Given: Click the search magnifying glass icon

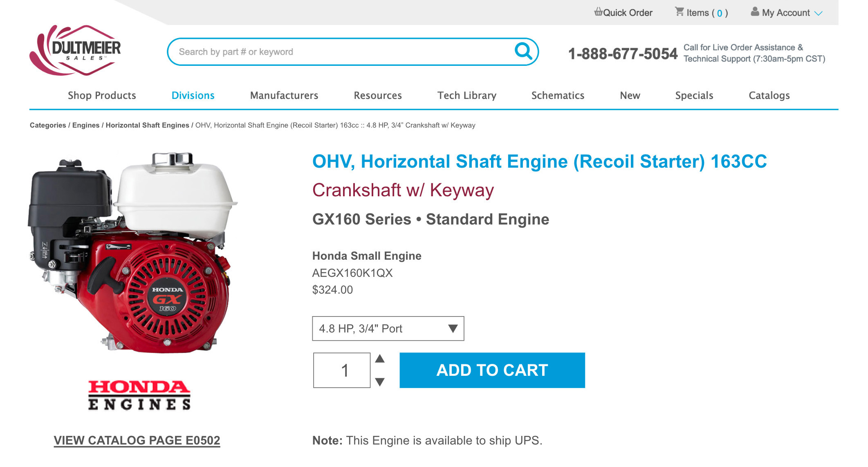Looking at the screenshot, I should [523, 52].
